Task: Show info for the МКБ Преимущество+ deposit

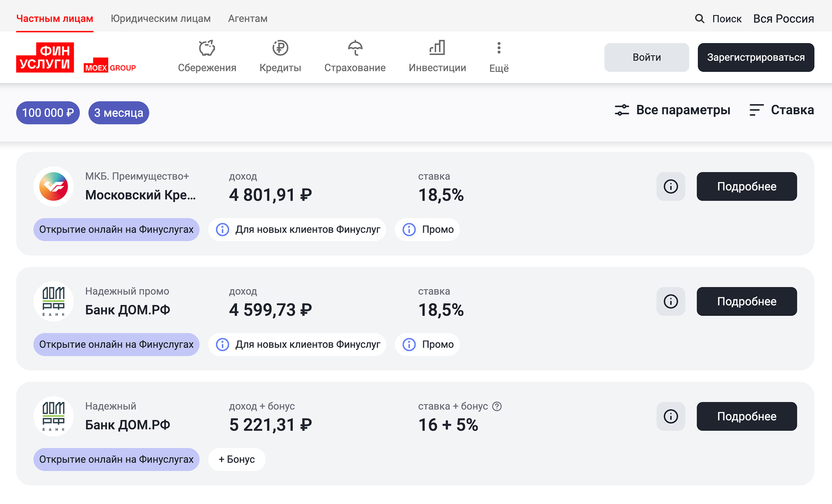Action: (671, 186)
